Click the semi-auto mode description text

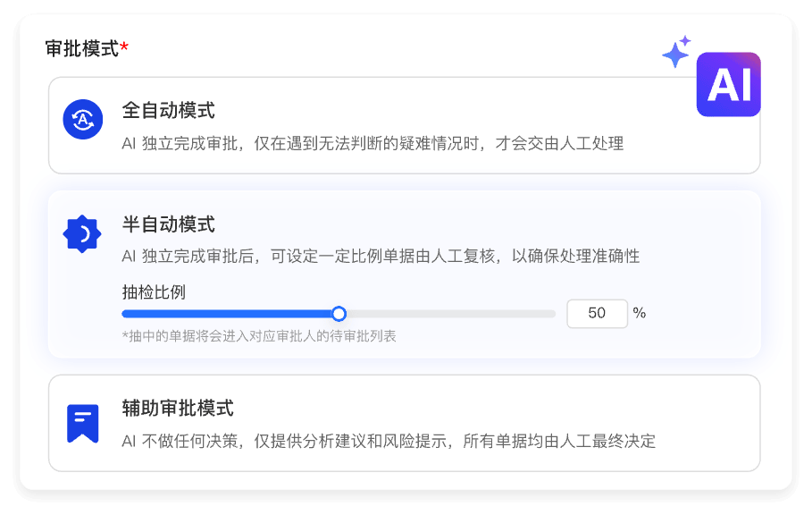pos(381,257)
